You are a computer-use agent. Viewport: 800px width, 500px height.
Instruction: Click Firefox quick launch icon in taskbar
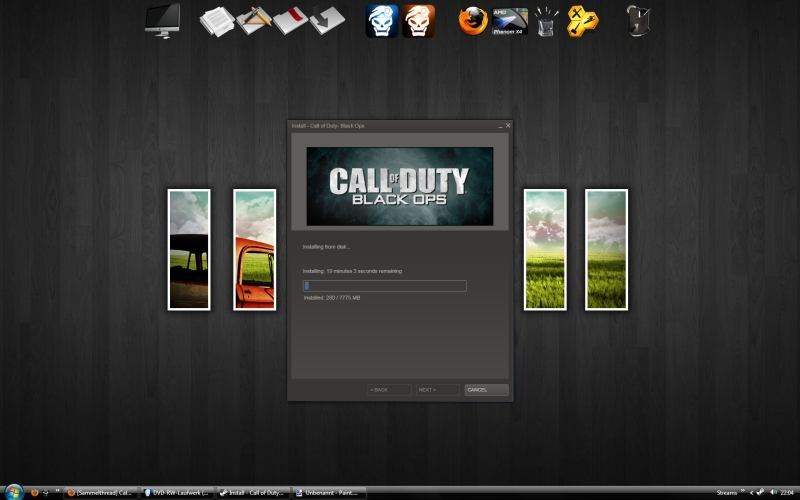(35, 493)
